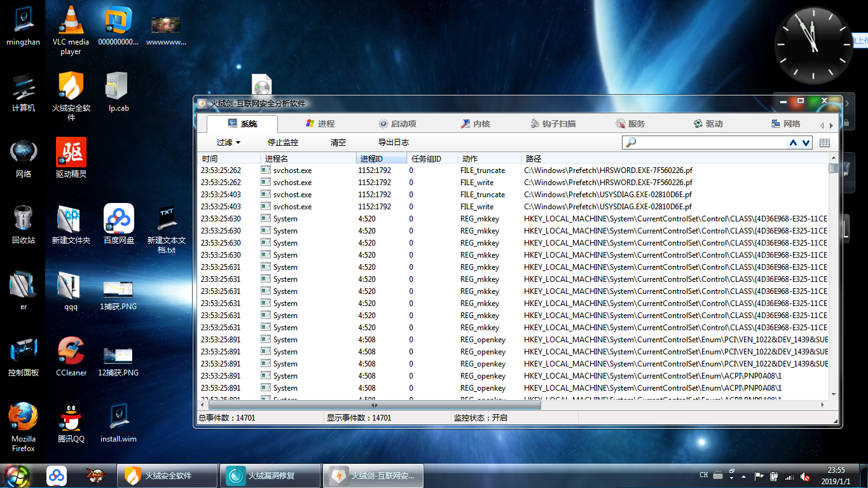Sort by the 动作 column header
868x488 pixels.
490,158
